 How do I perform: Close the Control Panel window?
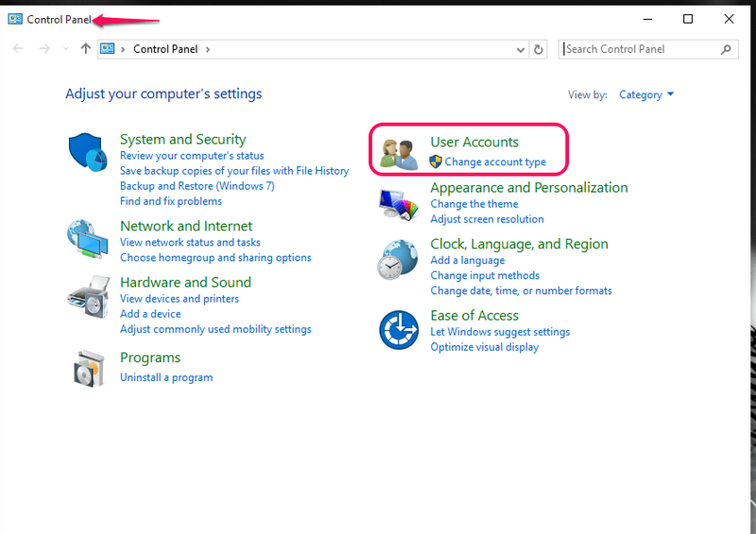(729, 19)
